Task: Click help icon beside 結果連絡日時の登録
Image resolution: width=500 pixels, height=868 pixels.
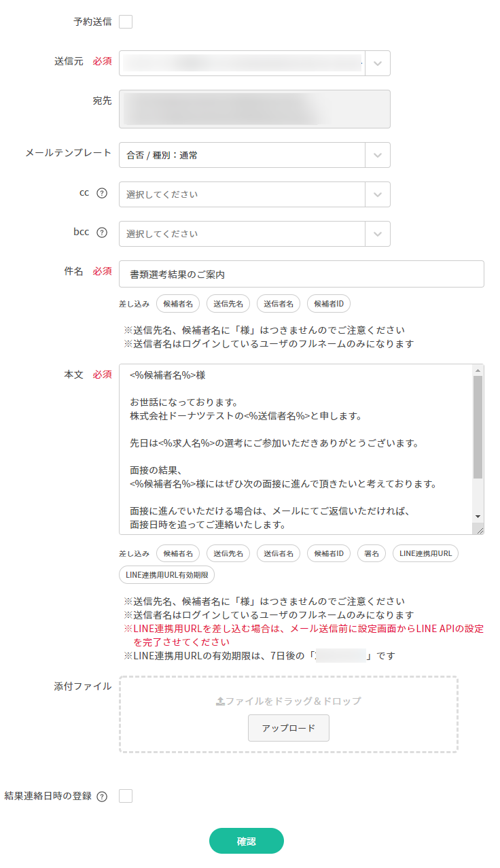Action: [x=102, y=797]
